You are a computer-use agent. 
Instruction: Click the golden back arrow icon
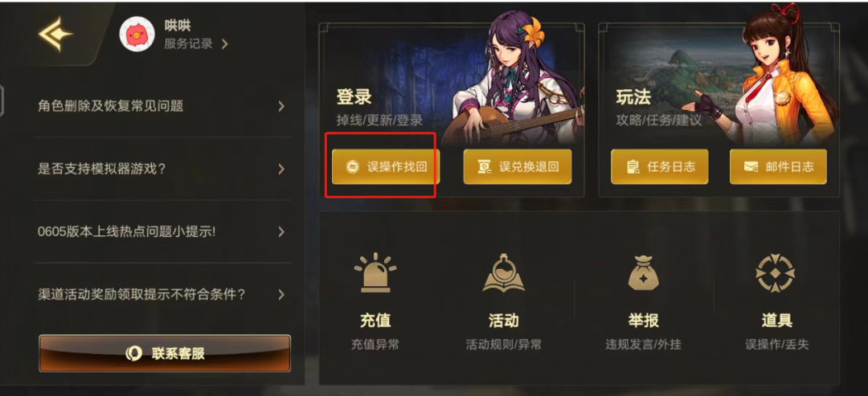(55, 34)
